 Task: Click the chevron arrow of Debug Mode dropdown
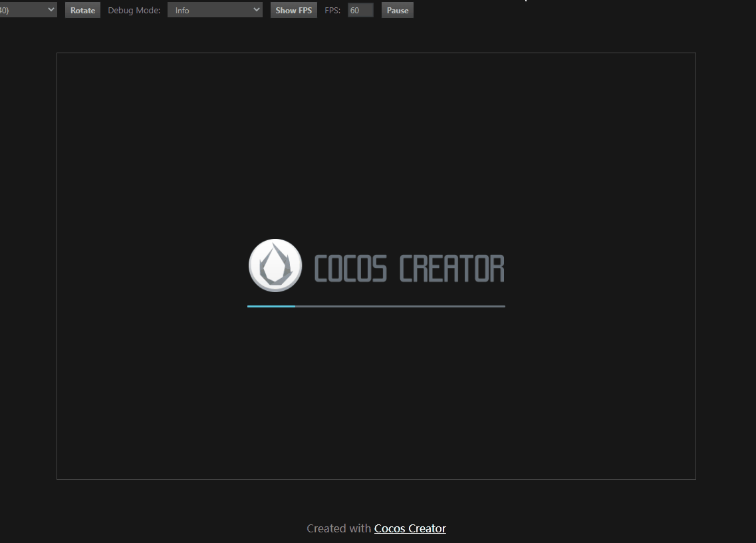pyautogui.click(x=257, y=10)
